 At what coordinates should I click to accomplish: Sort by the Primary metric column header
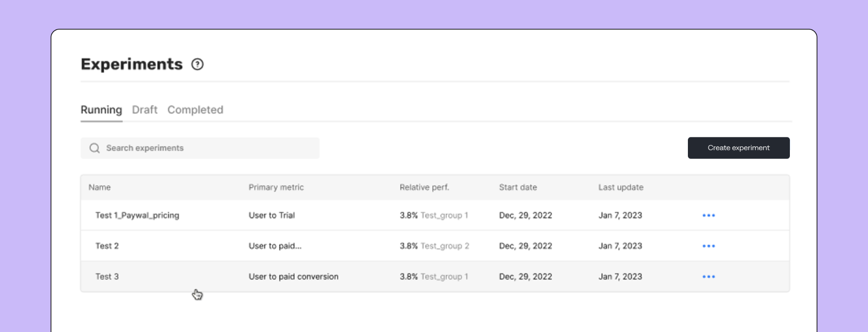[x=276, y=188]
